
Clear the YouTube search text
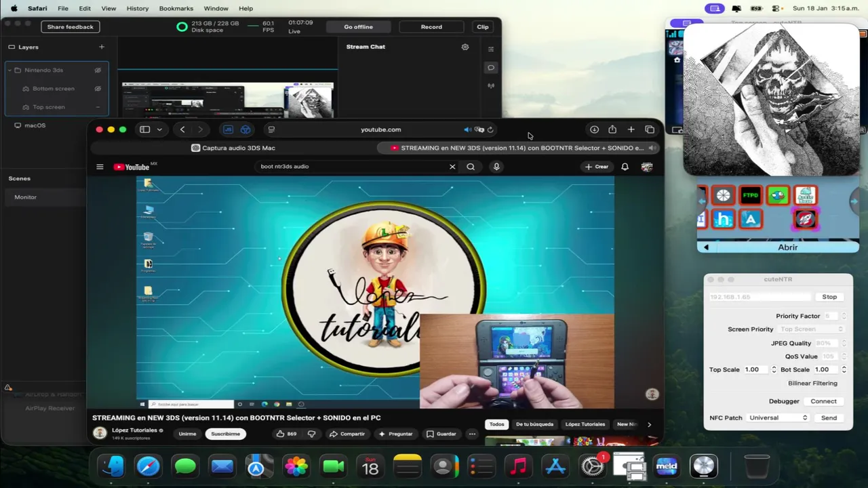[452, 167]
